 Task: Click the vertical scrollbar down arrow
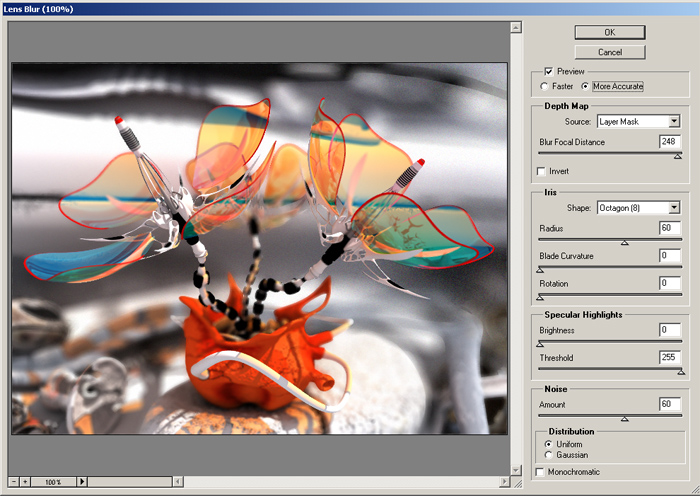tap(518, 470)
